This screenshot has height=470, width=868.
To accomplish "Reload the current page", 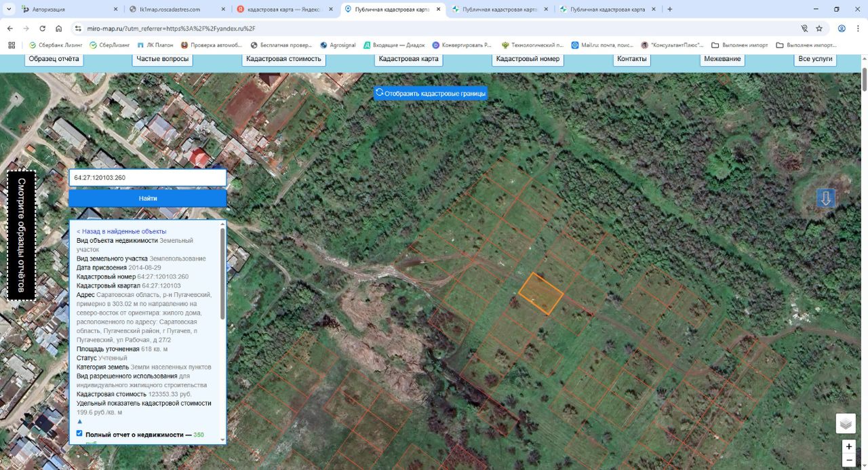I will 42,28.
